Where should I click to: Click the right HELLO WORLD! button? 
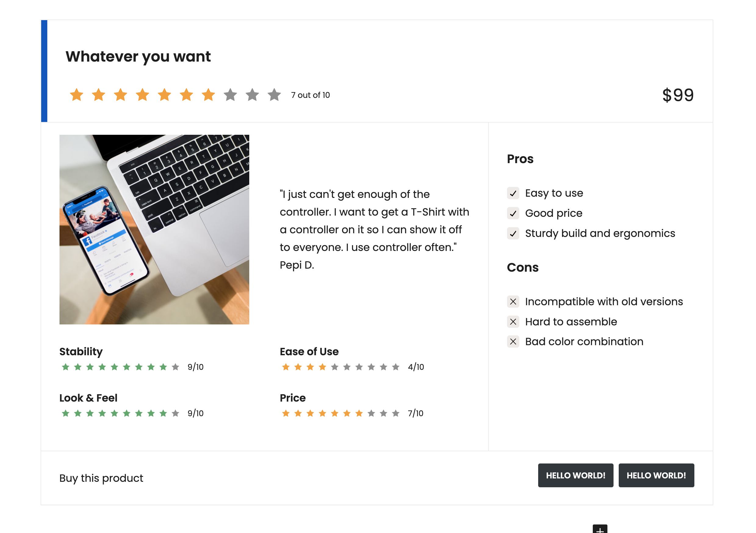point(656,475)
